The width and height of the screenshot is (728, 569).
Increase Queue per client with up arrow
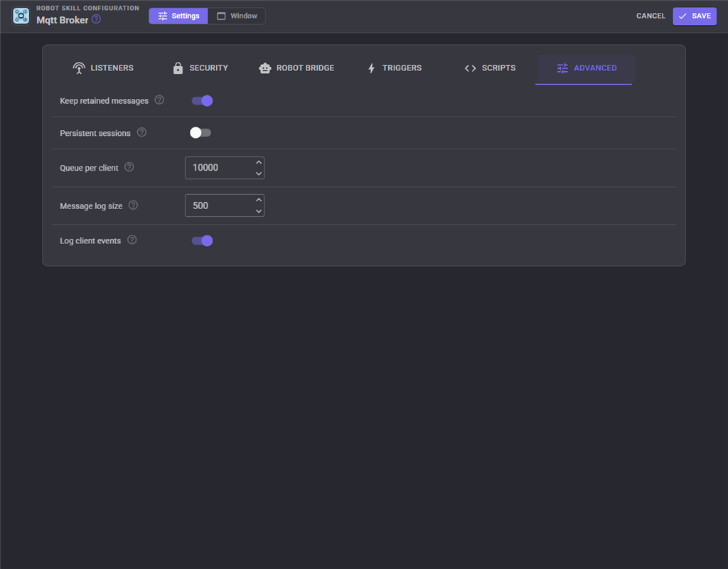pos(259,163)
